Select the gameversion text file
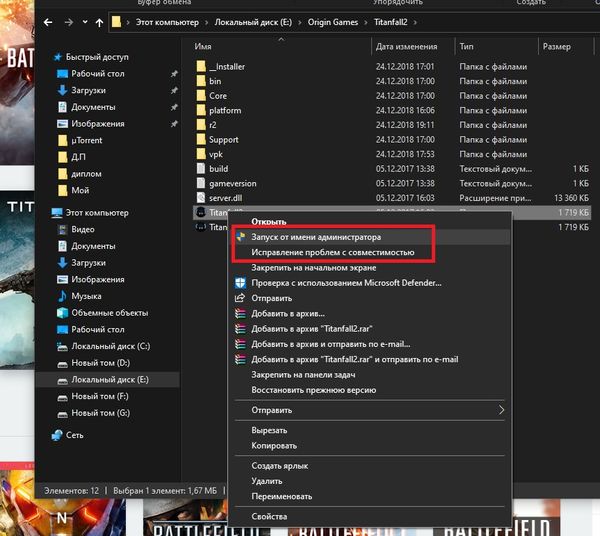The width and height of the screenshot is (600, 536). click(233, 184)
